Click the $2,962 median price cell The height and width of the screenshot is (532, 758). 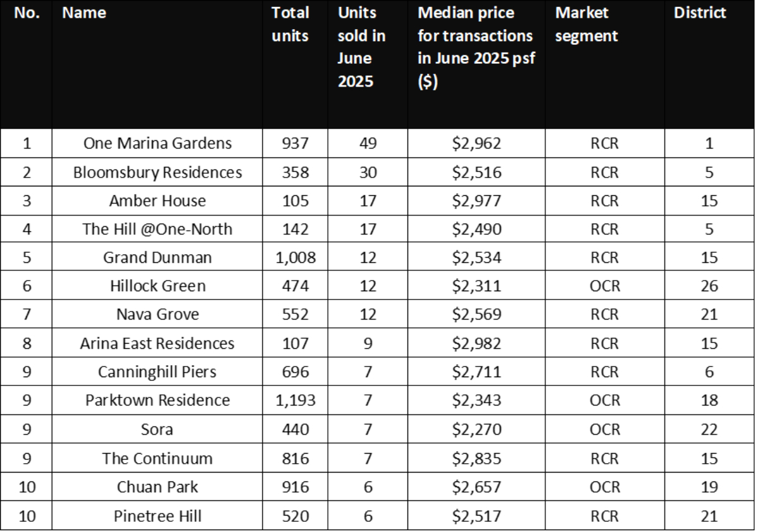pyautogui.click(x=476, y=143)
